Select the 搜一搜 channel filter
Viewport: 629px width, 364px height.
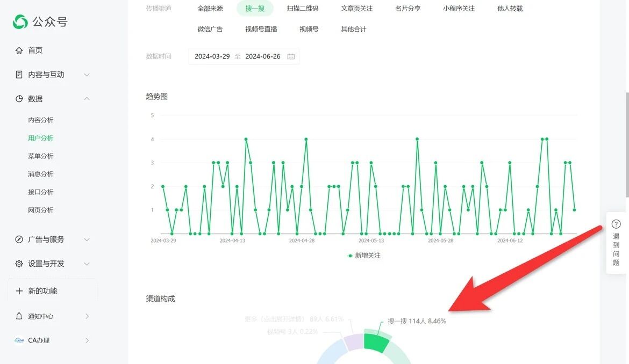click(x=255, y=9)
